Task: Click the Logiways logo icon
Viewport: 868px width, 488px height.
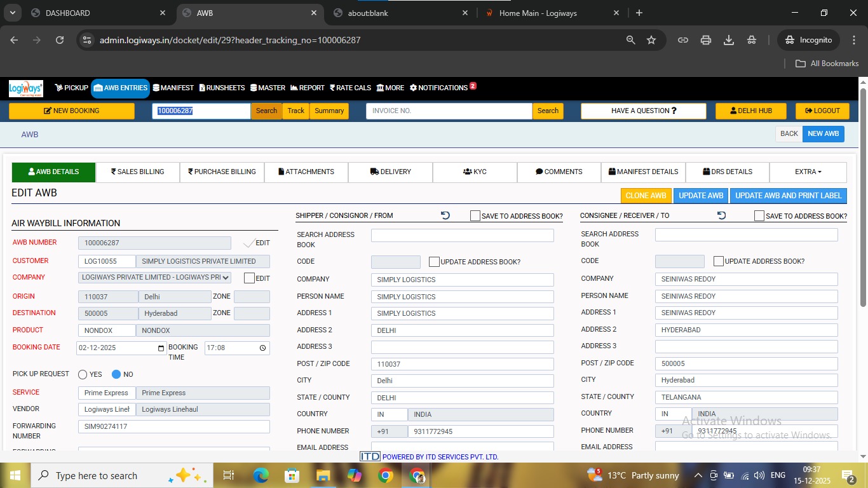Action: pos(26,88)
